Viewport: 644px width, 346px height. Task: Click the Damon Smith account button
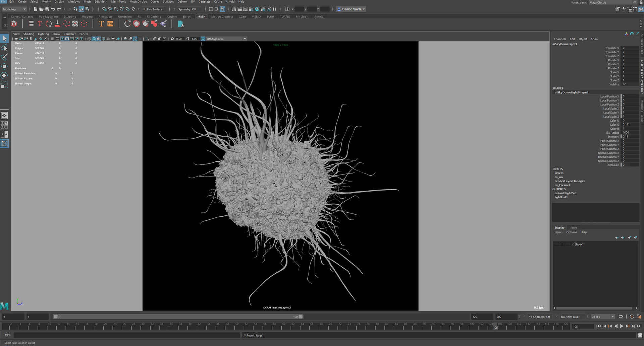tap(351, 9)
